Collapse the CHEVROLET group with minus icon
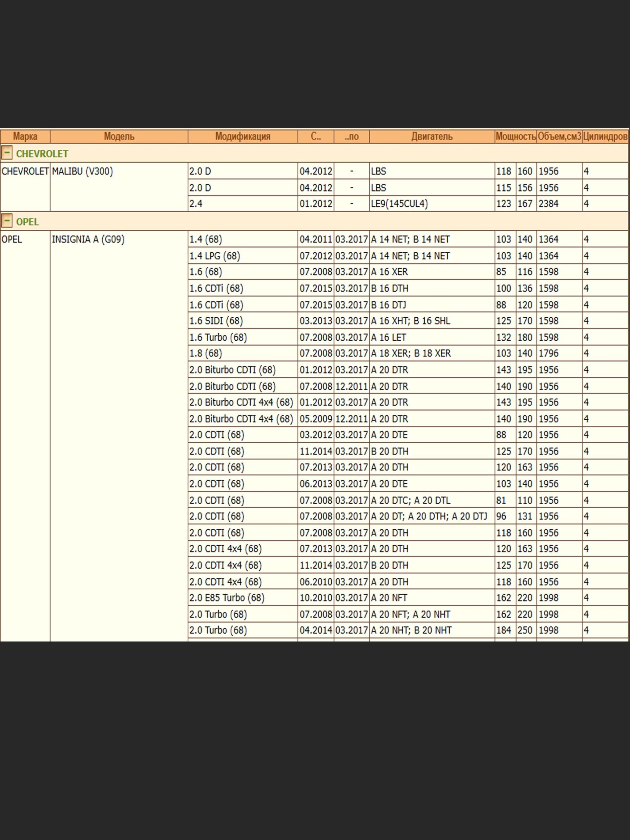 (7, 153)
